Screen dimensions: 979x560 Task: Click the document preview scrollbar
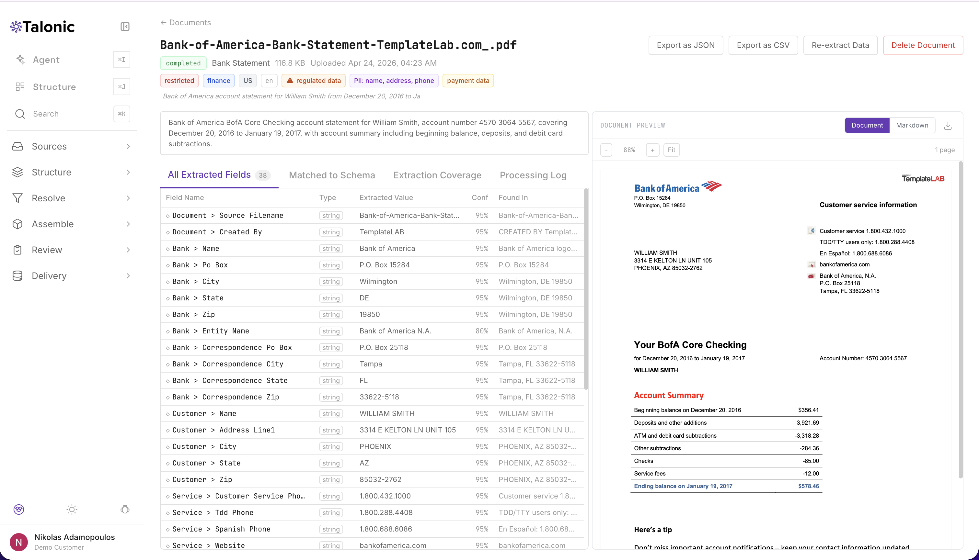coord(961,320)
